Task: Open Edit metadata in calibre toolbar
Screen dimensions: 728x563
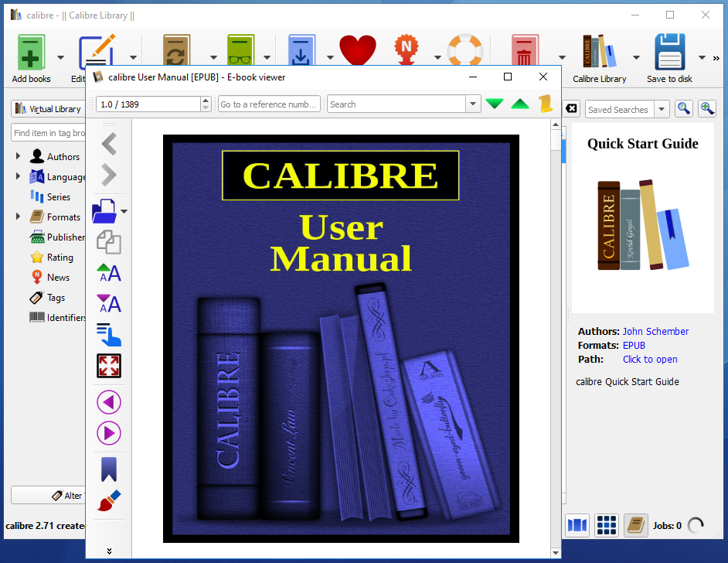Action: [97, 50]
